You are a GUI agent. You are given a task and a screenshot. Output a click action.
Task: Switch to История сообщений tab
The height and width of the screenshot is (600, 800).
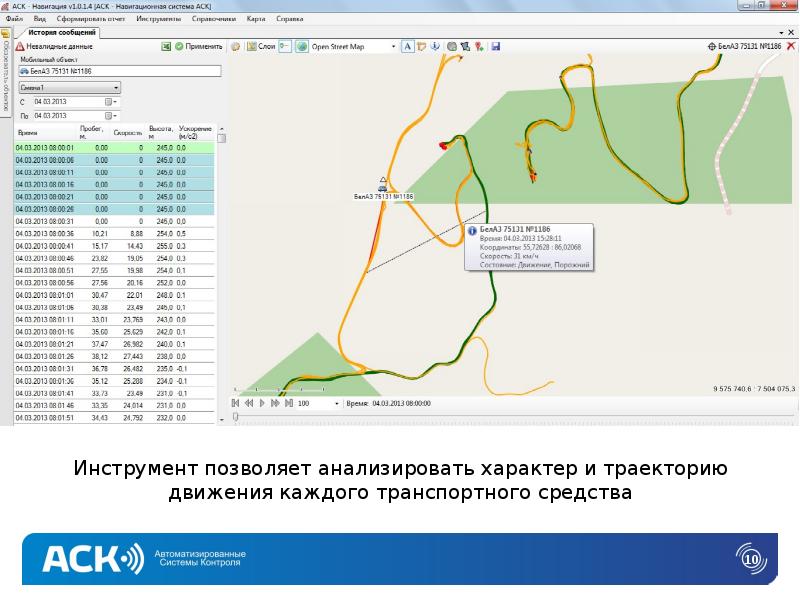(x=62, y=33)
